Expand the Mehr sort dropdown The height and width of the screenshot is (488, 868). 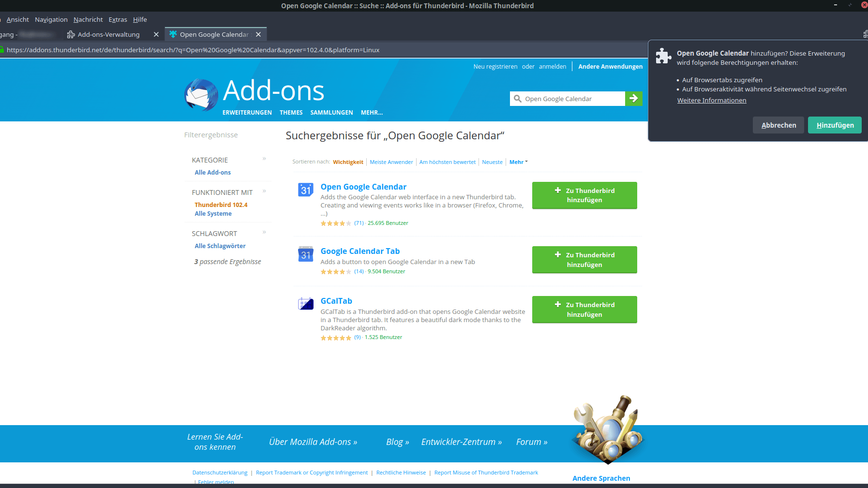(518, 162)
